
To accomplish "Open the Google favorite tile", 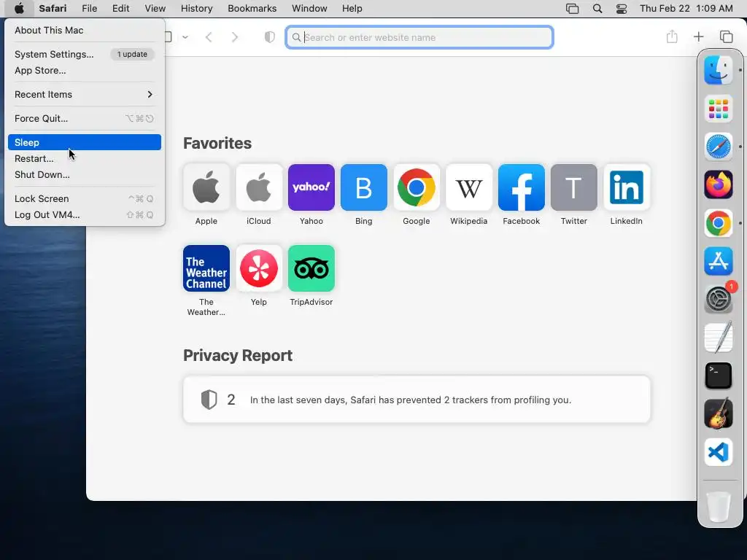I will (417, 187).
